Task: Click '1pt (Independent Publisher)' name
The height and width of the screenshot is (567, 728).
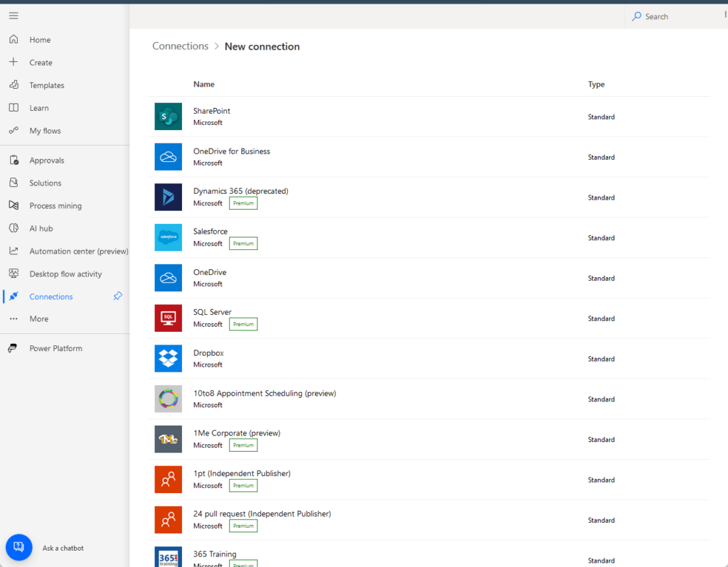Action: tap(242, 473)
